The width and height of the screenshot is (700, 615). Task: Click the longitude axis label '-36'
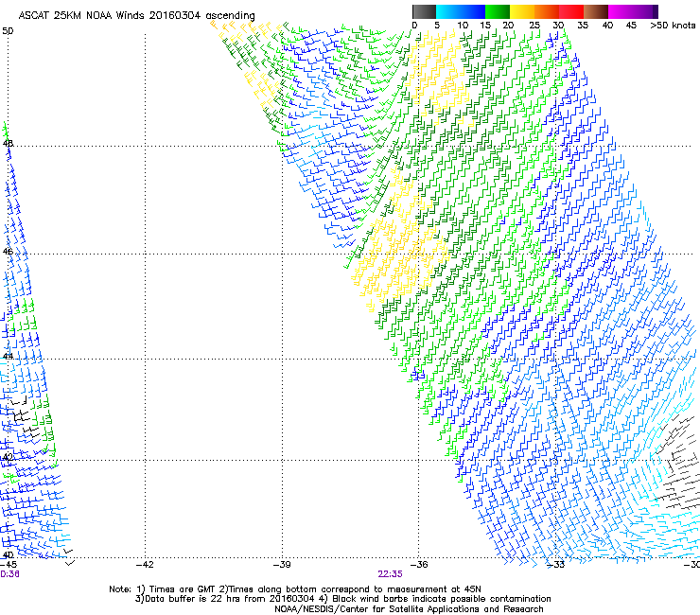419,565
